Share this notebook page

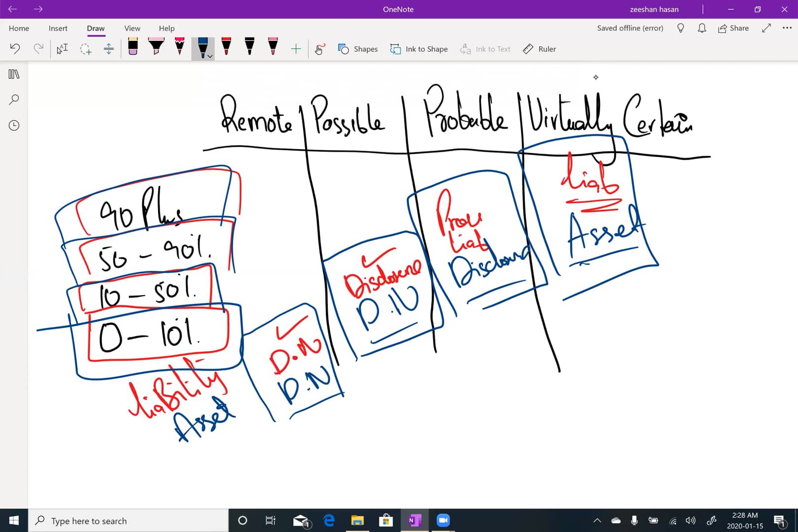(733, 28)
